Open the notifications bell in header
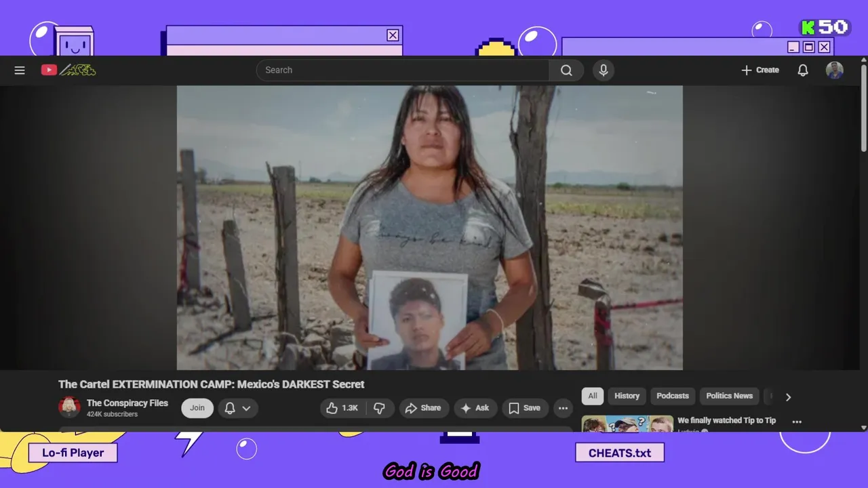This screenshot has height=488, width=868. (x=803, y=70)
